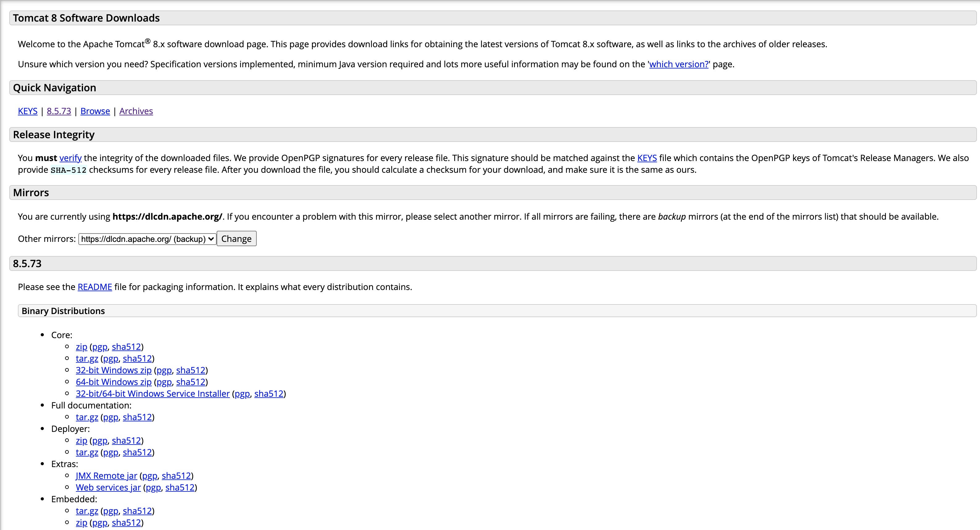The height and width of the screenshot is (530, 980).
Task: Open KEYS link in Release Integrity paragraph
Action: coord(647,158)
